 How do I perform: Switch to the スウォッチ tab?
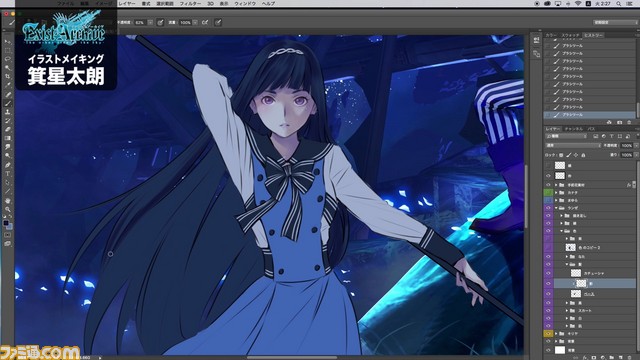[x=570, y=36]
